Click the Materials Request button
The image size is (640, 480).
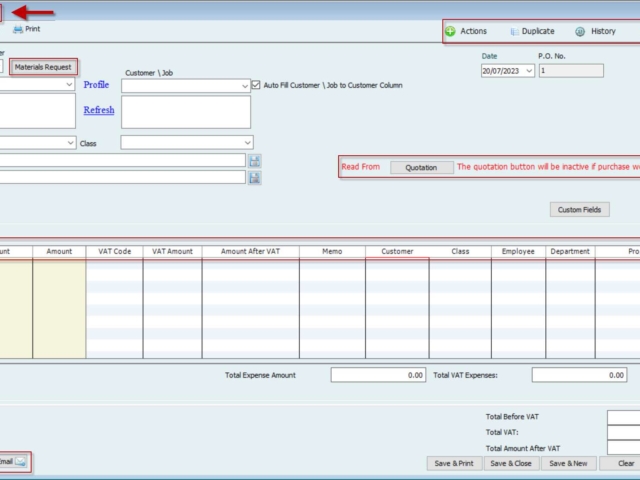[x=43, y=67]
